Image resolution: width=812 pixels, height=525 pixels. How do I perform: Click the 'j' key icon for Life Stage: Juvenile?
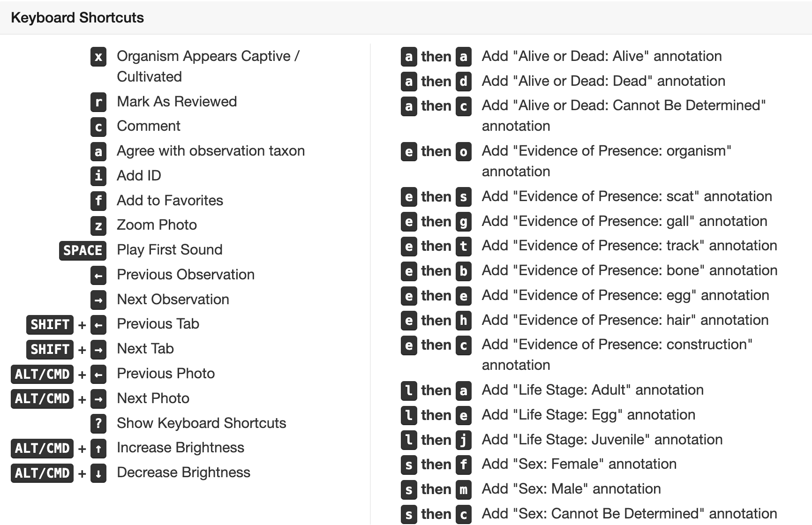point(463,440)
